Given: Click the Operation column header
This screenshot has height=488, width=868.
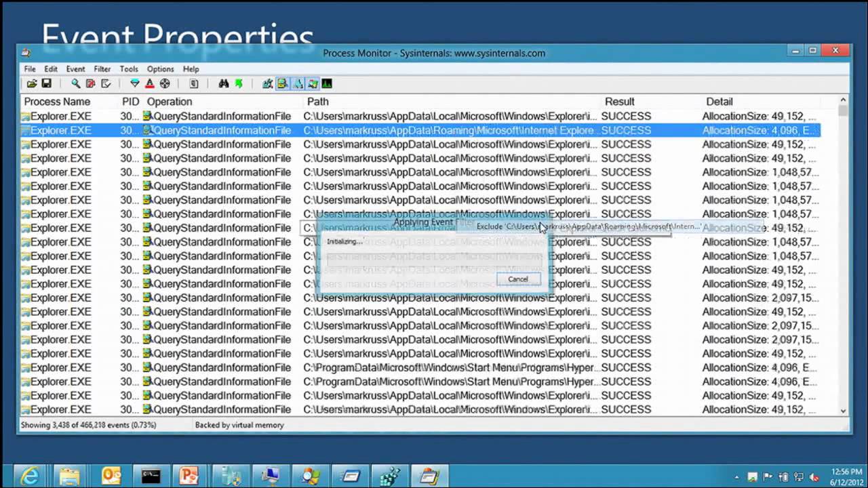Looking at the screenshot, I should click(170, 102).
